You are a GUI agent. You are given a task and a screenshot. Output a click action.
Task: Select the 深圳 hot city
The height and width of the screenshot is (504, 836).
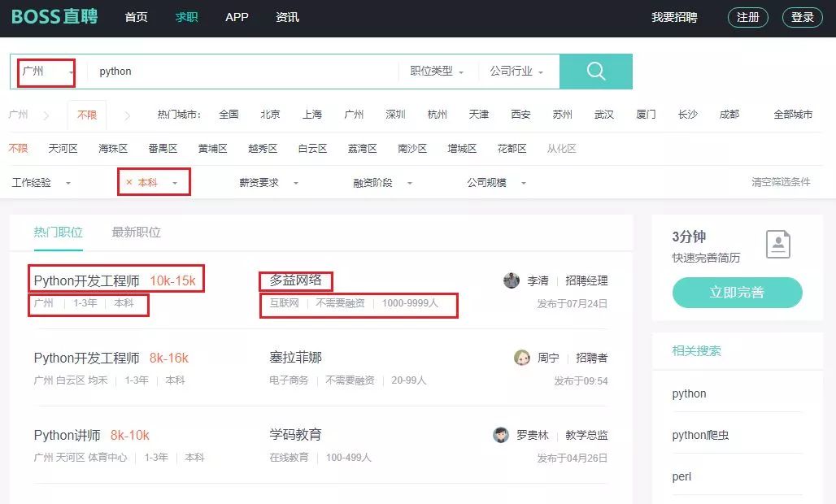395,115
